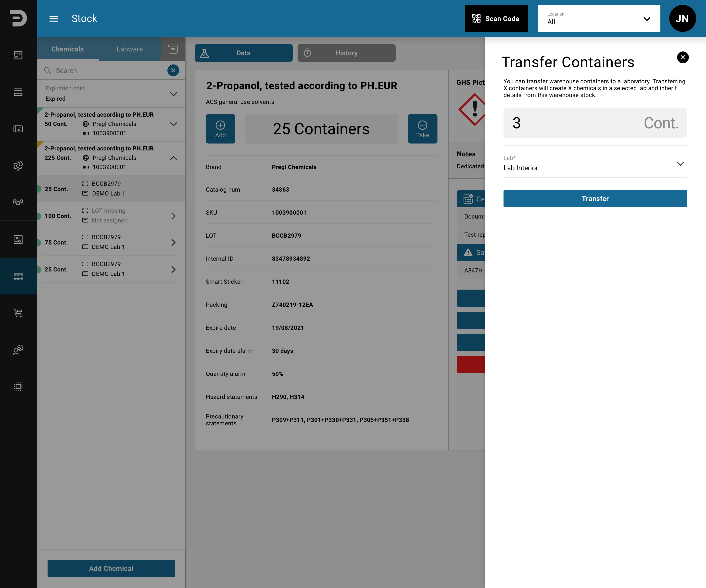Open the hamburger menu next to Stock
Viewport: 706px width, 588px height.
54,18
